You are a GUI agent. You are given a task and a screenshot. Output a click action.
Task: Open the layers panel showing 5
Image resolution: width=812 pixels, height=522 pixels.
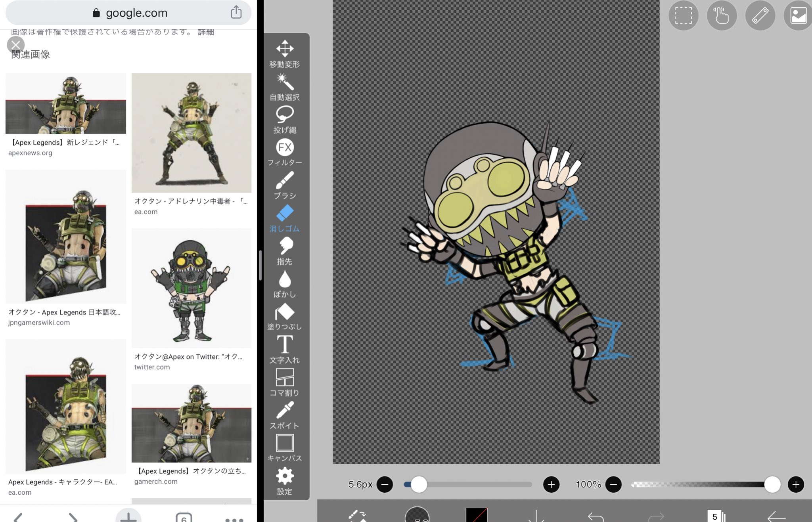point(716,516)
